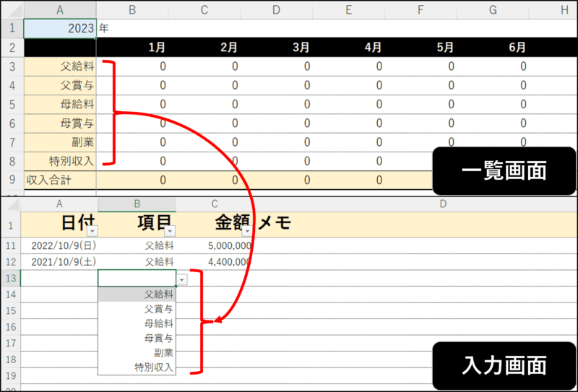Click the 日付 header cell in the input sheet
This screenshot has height=392, width=578.
pos(59,225)
